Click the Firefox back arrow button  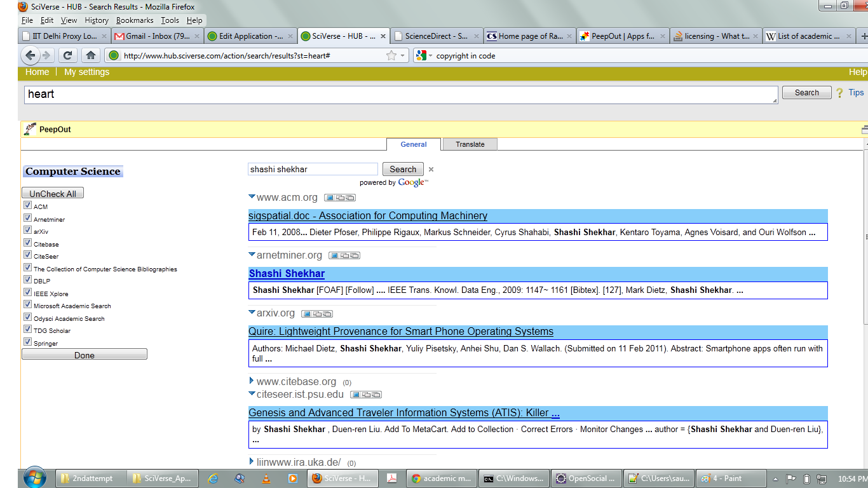(31, 55)
